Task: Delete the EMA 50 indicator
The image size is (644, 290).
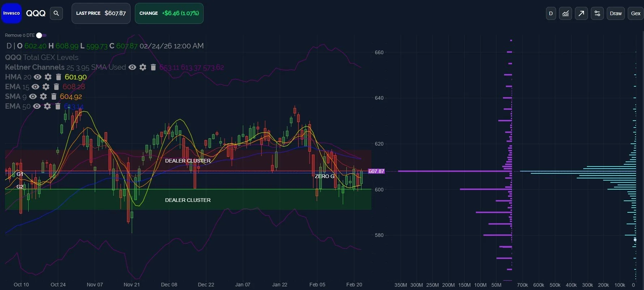Action: click(57, 106)
